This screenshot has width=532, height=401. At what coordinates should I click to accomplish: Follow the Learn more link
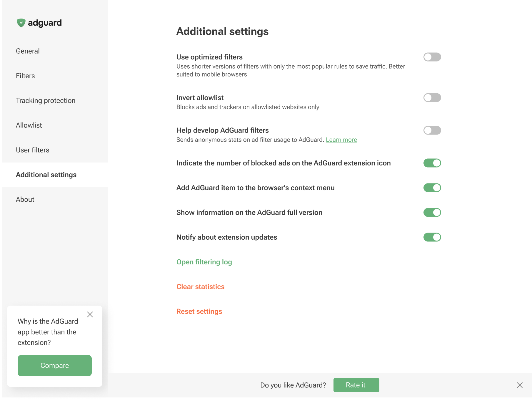[341, 140]
